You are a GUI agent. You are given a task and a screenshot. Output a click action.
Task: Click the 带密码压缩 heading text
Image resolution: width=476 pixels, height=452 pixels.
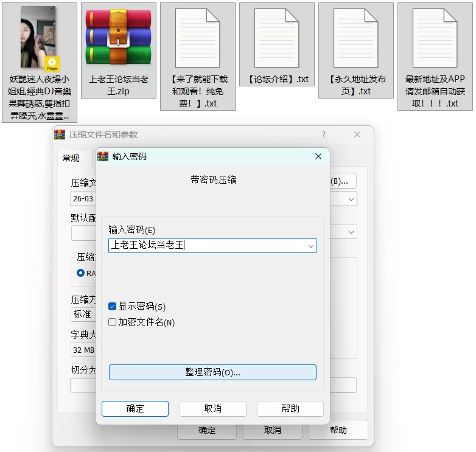click(214, 180)
